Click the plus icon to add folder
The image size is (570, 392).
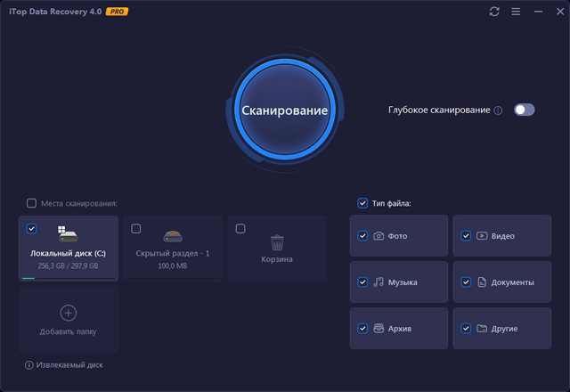(x=68, y=313)
